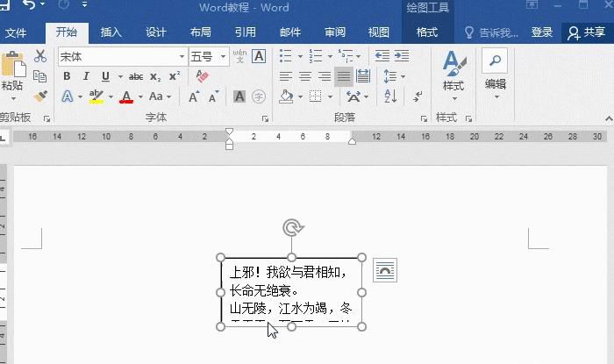
Task: Switch to the 插入 Insert tab
Action: pyautogui.click(x=111, y=32)
